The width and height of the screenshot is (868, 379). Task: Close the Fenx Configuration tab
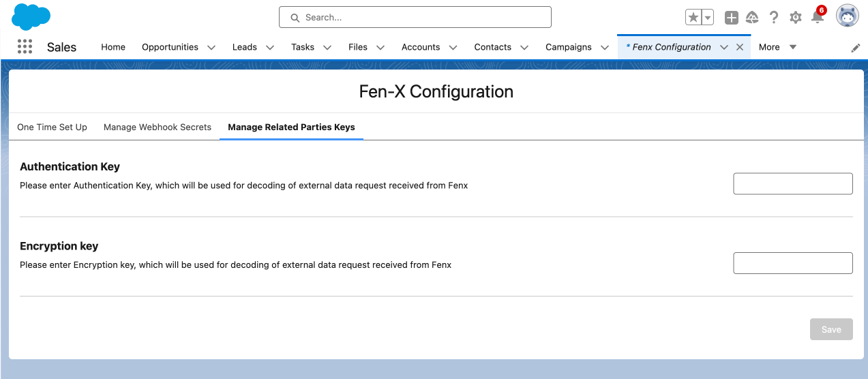(x=740, y=47)
